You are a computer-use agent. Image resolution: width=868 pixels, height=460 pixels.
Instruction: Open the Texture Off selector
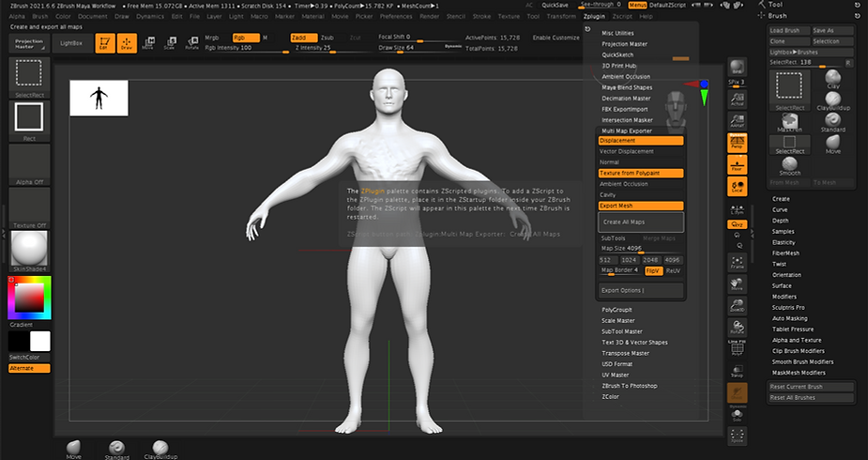[x=29, y=208]
